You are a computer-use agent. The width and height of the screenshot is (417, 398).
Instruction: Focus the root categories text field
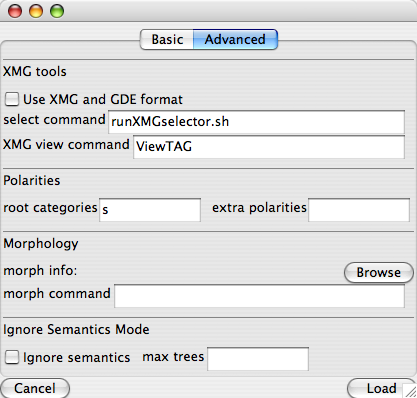(x=150, y=210)
